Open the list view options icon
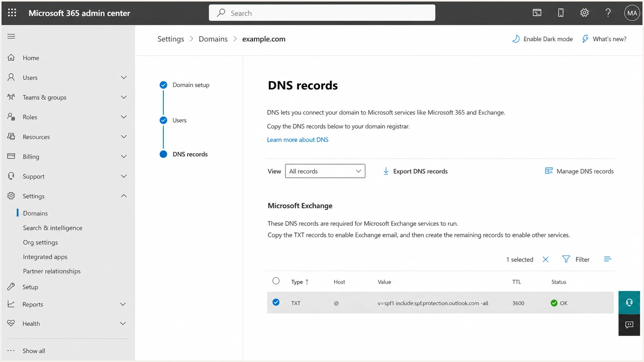Viewport: 644px width, 362px height. pos(607,259)
